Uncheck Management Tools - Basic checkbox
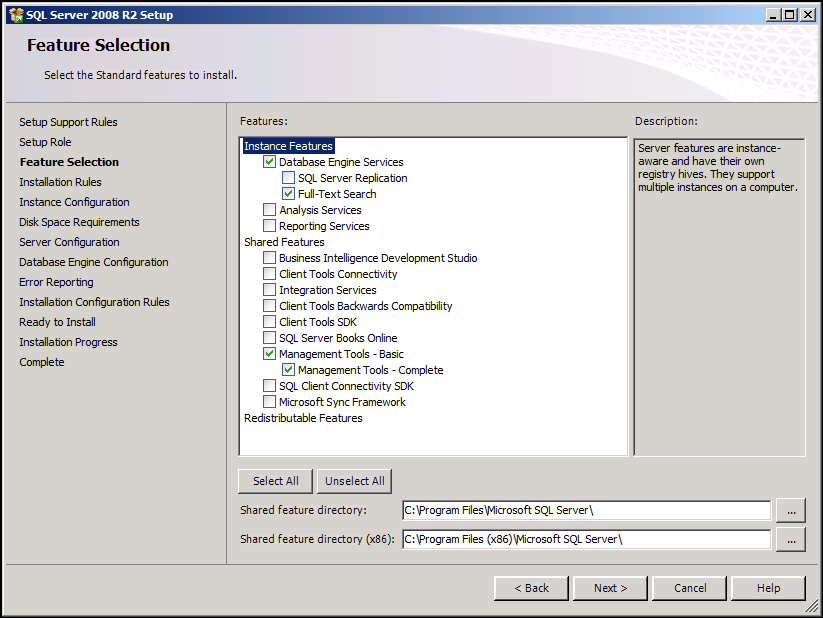The height and width of the screenshot is (618, 823). click(269, 354)
